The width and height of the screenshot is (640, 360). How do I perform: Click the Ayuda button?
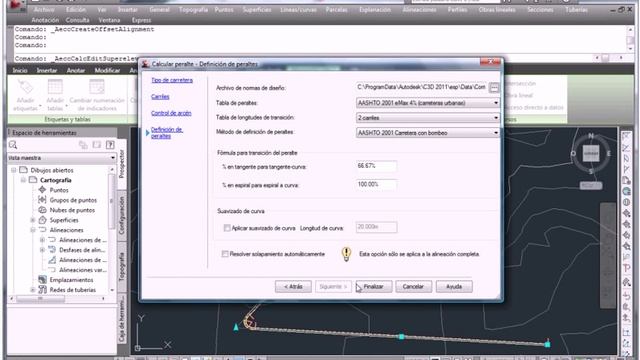454,287
